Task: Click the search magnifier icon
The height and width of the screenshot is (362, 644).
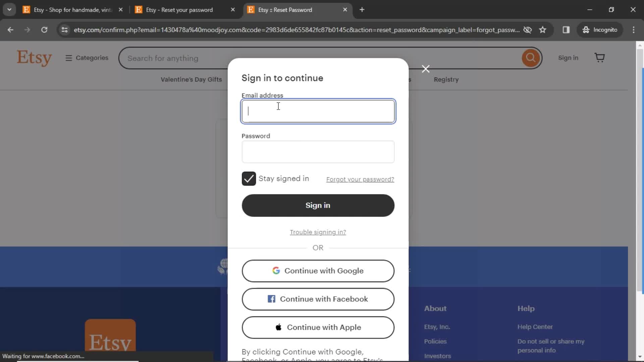Action: coord(530,58)
